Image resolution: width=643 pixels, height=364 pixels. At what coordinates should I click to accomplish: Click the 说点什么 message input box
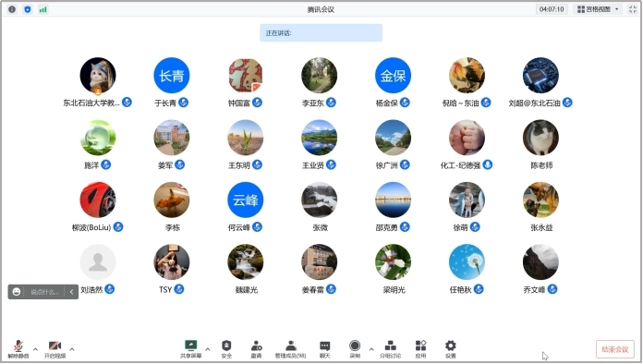coord(44,292)
